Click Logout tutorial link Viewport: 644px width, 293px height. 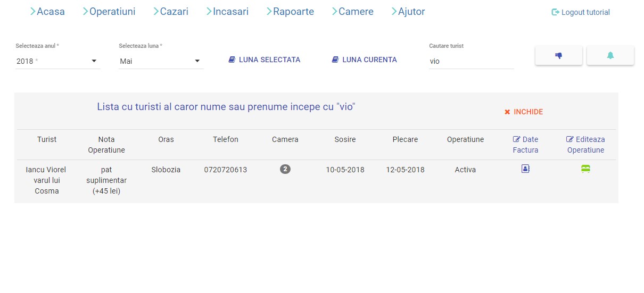click(x=581, y=12)
